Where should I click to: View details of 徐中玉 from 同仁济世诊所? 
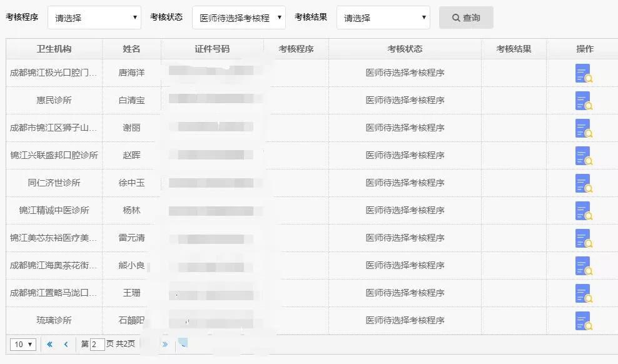585,183
